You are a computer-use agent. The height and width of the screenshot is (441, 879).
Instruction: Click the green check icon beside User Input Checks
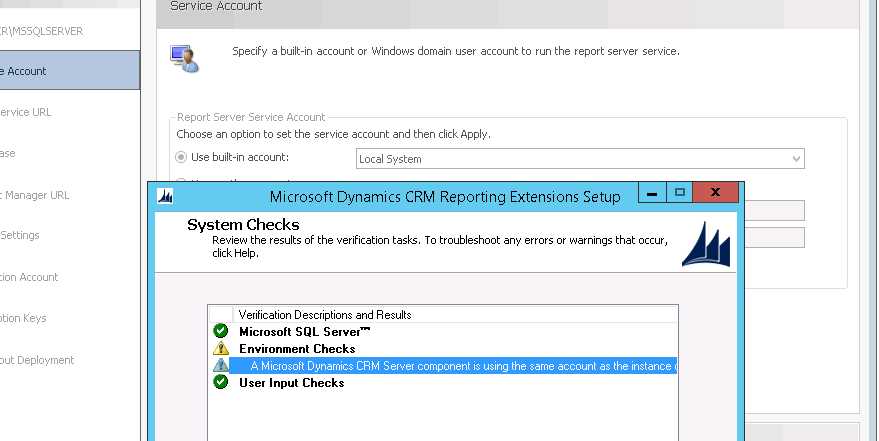click(x=221, y=383)
